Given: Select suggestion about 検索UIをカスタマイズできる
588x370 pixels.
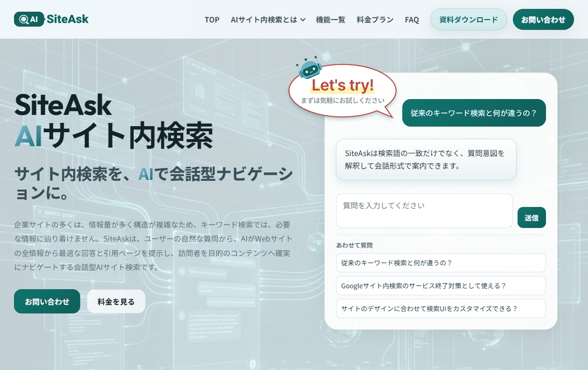Looking at the screenshot, I should tap(441, 308).
